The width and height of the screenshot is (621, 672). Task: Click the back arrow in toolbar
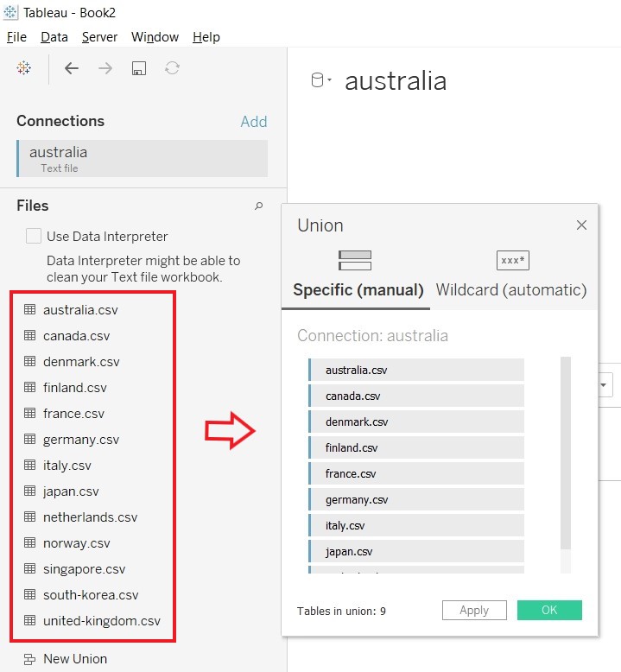[72, 68]
